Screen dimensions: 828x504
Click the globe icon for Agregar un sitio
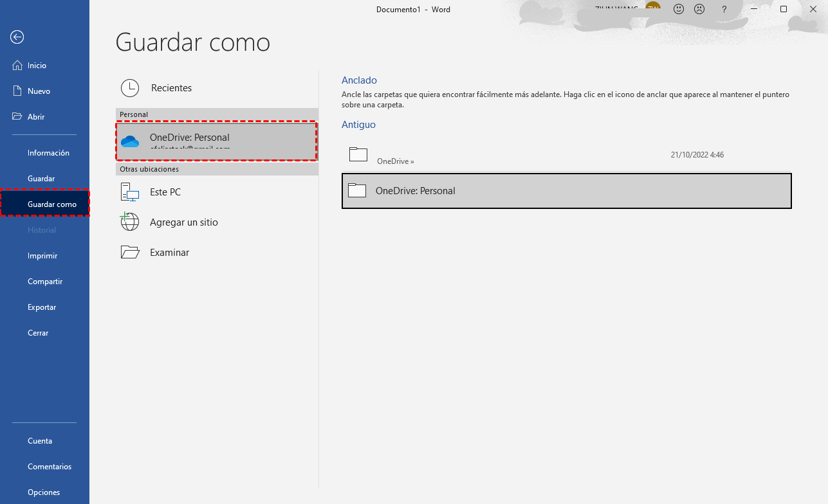pos(130,222)
